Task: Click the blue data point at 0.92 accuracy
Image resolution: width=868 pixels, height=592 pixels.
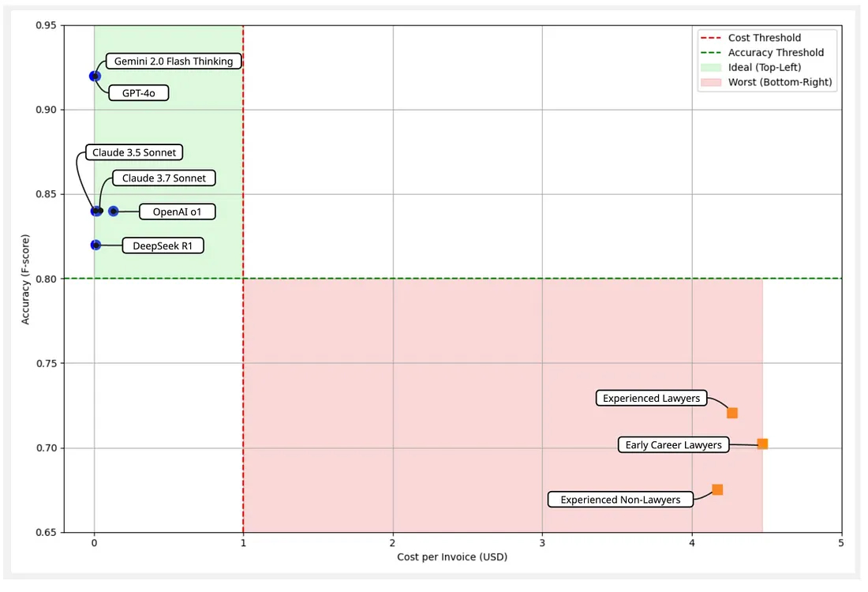Action: point(95,77)
